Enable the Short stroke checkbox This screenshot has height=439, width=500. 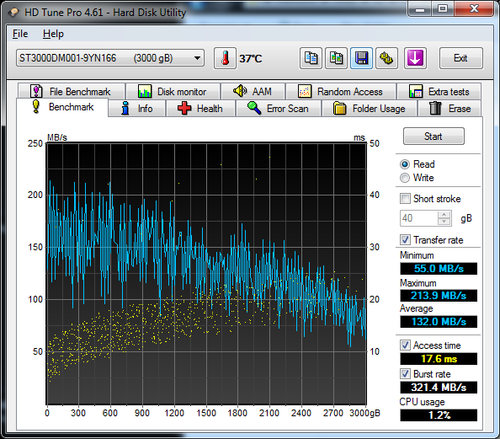coord(405,199)
